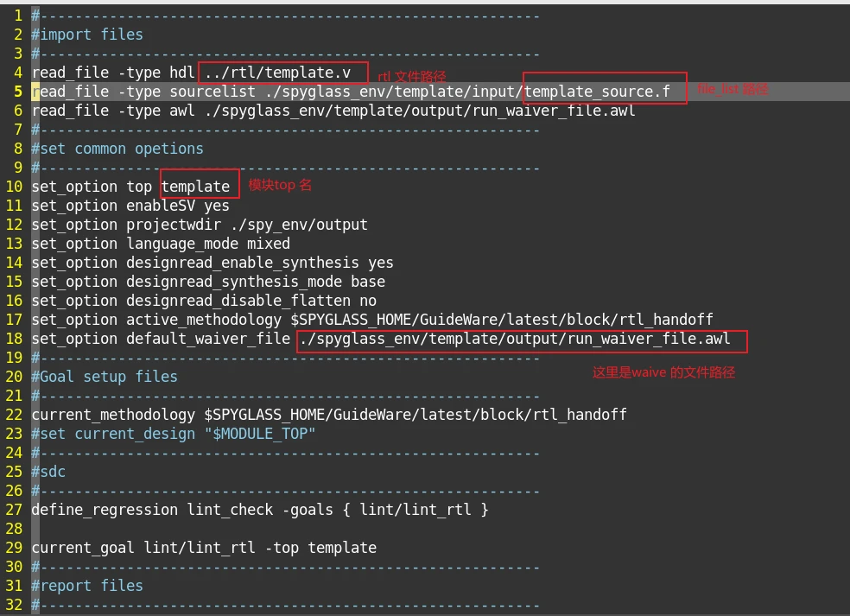The image size is (850, 616).
Task: Click the '#report files' comment
Action: click(x=87, y=586)
